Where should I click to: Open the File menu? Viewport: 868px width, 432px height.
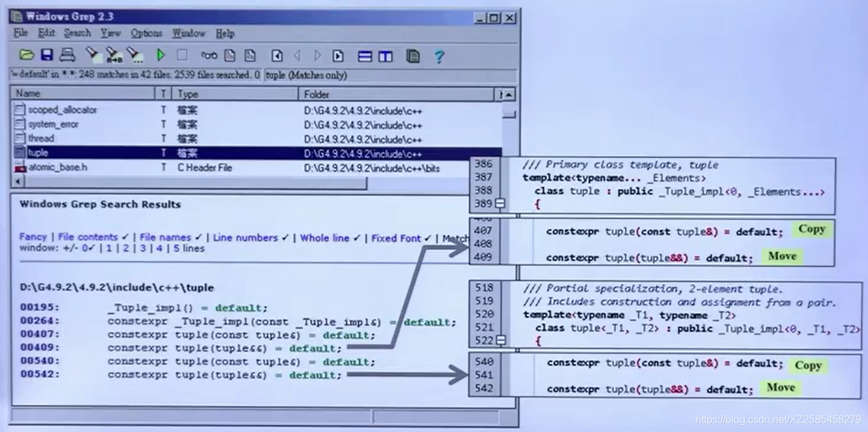[x=21, y=33]
